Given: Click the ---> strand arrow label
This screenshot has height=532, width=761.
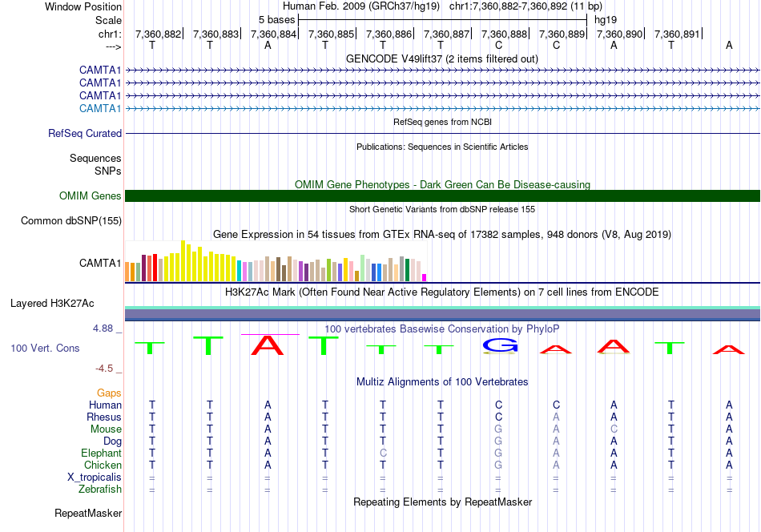Looking at the screenshot, I should pos(113,46).
